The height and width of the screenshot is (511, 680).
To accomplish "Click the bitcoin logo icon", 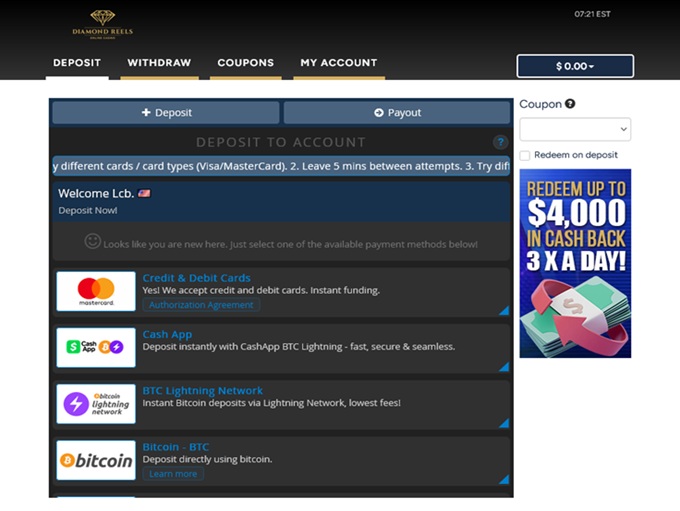I will (96, 460).
